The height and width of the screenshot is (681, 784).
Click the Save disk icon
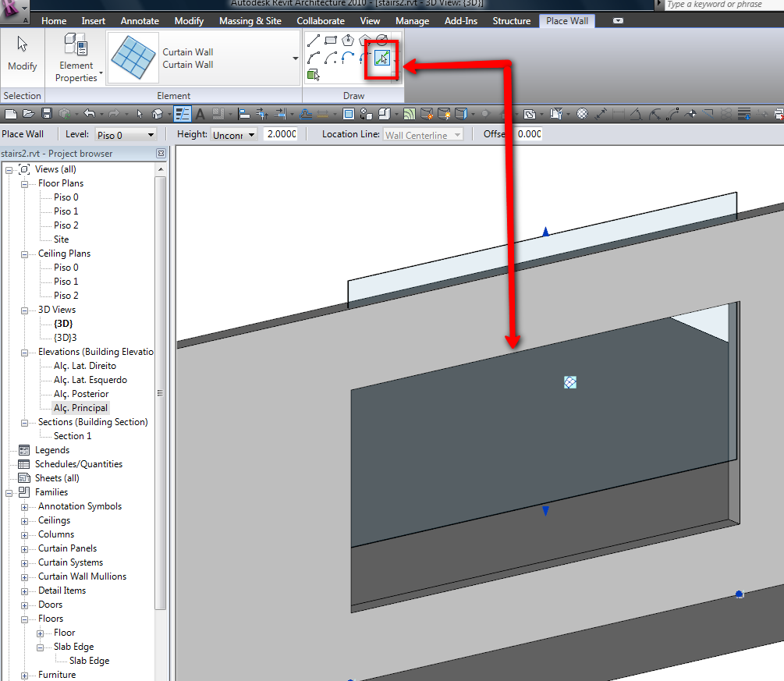tap(47, 114)
